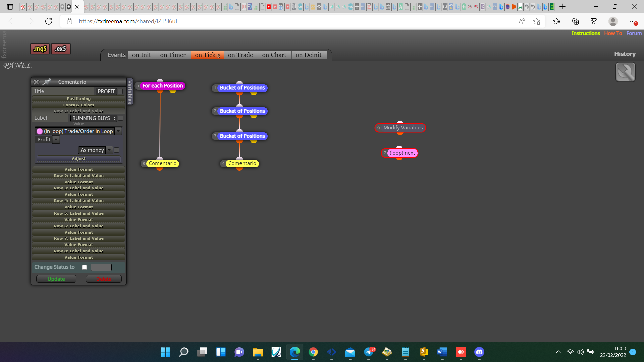644x362 pixels.
Task: Pin the Comentario panel with pushpin
Action: point(47,82)
